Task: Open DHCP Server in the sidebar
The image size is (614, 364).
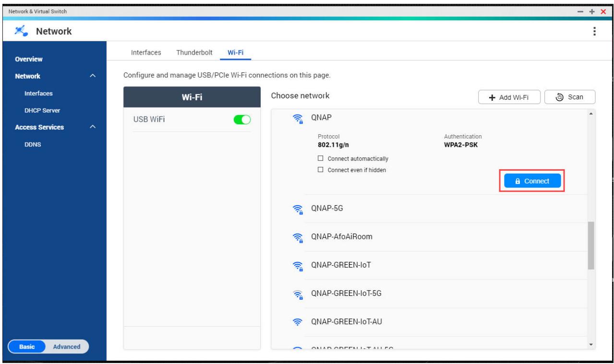Action: click(x=42, y=110)
